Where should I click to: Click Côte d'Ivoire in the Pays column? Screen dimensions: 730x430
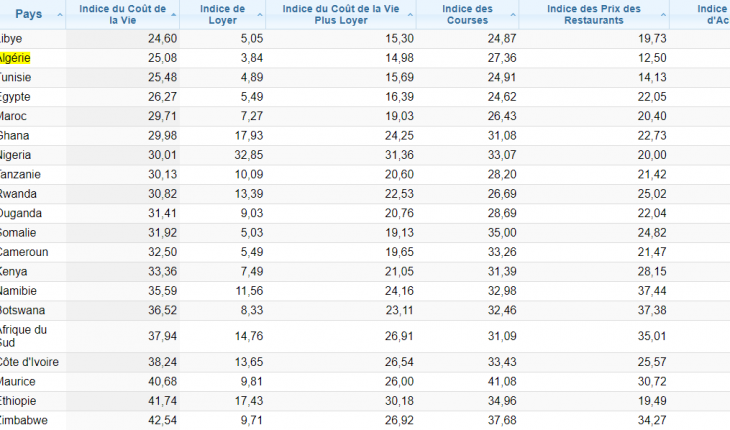tap(28, 363)
